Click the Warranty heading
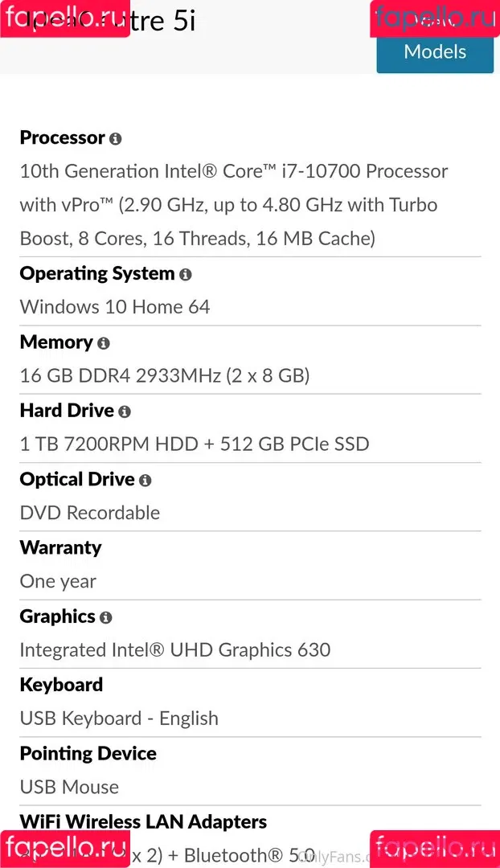 (x=60, y=547)
